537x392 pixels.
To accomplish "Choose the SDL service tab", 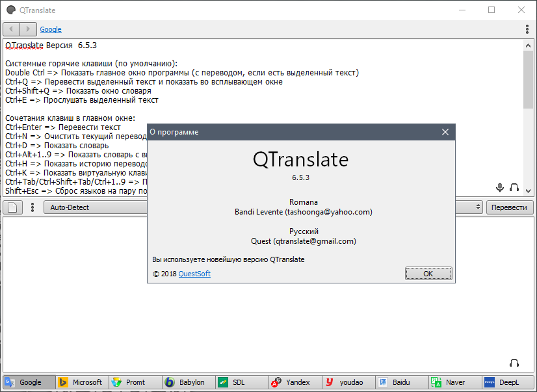I will pos(242,382).
